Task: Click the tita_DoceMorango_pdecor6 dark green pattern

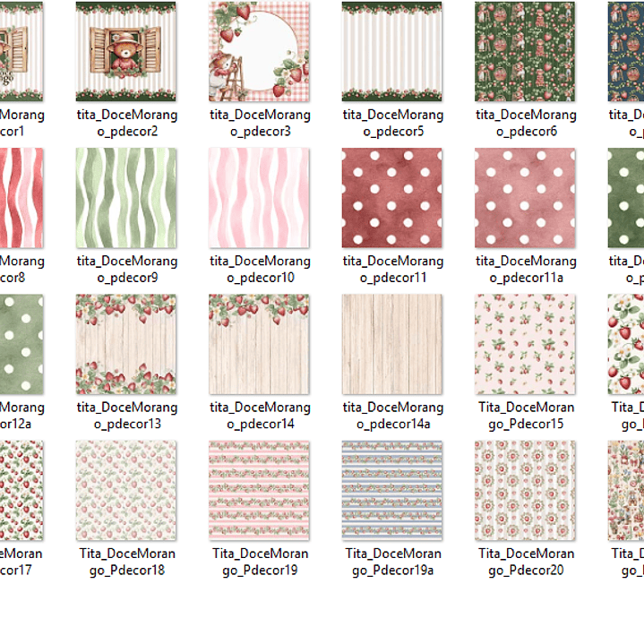Action: tap(525, 51)
